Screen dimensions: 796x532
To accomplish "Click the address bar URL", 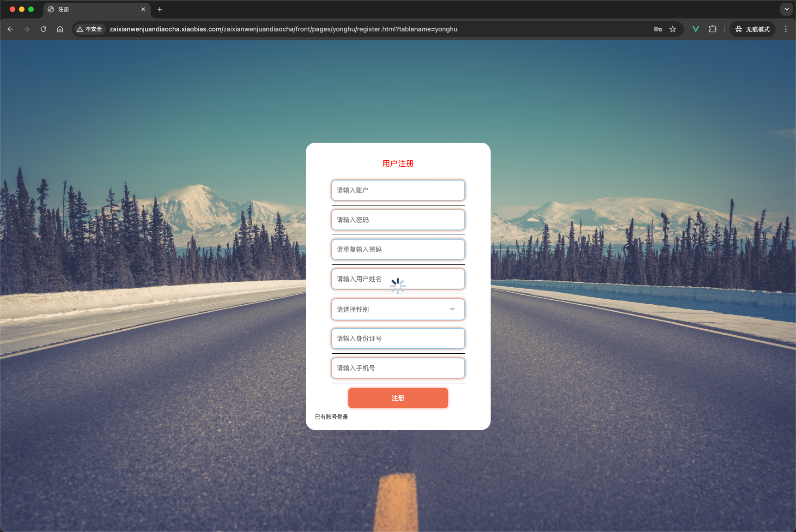I will 283,29.
